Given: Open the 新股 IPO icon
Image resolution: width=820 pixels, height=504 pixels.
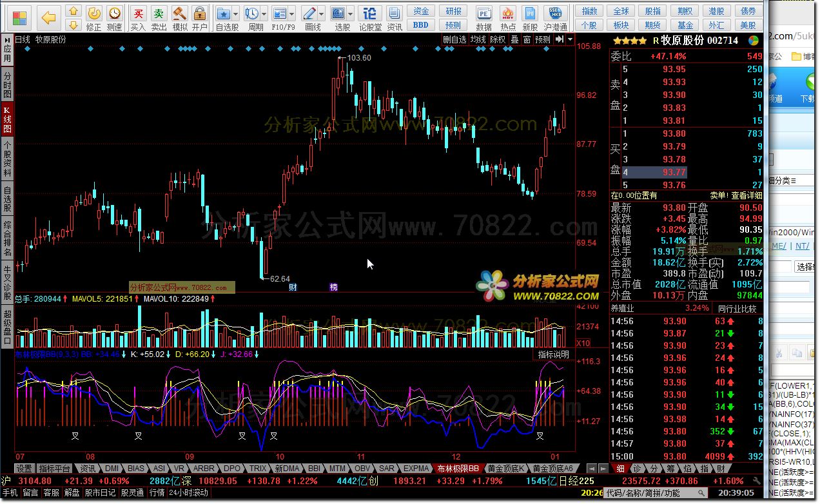Looking at the screenshot, I should click(x=530, y=18).
